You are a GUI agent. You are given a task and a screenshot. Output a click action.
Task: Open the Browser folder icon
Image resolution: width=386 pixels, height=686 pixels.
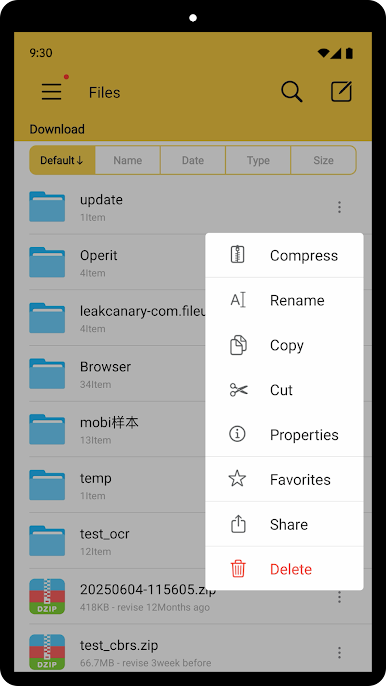[47, 374]
